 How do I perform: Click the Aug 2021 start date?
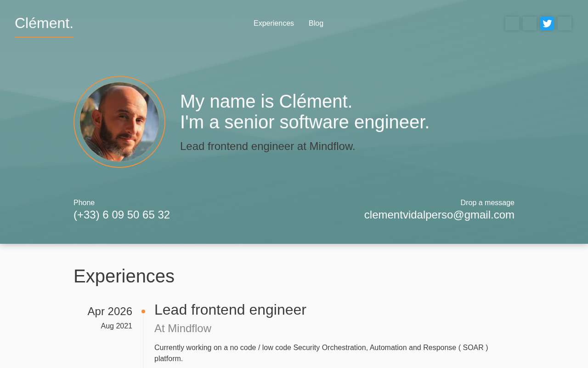tap(117, 326)
